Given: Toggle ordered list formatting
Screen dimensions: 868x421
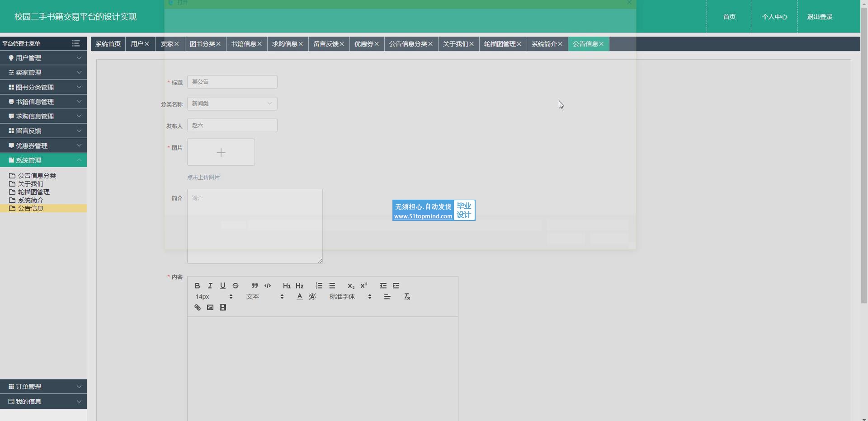Looking at the screenshot, I should (319, 285).
